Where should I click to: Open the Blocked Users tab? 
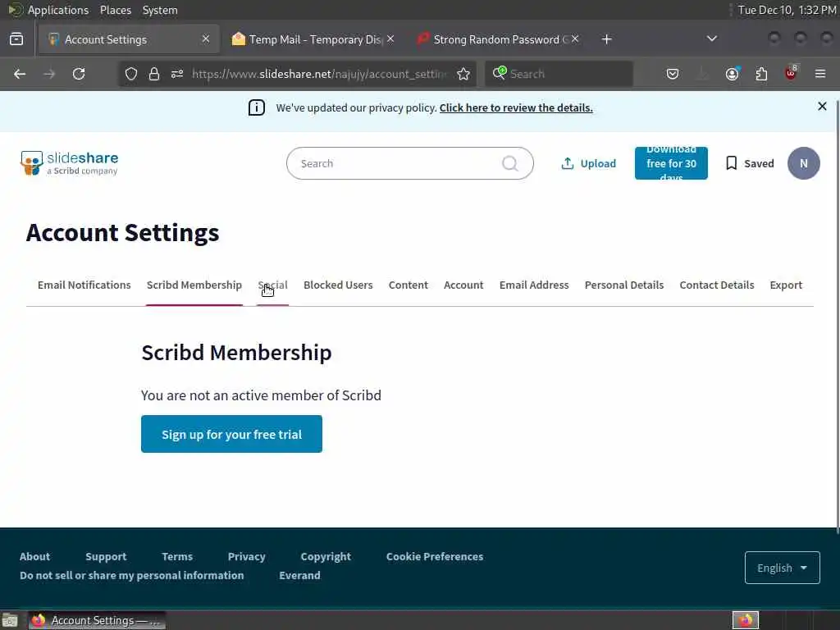click(338, 285)
